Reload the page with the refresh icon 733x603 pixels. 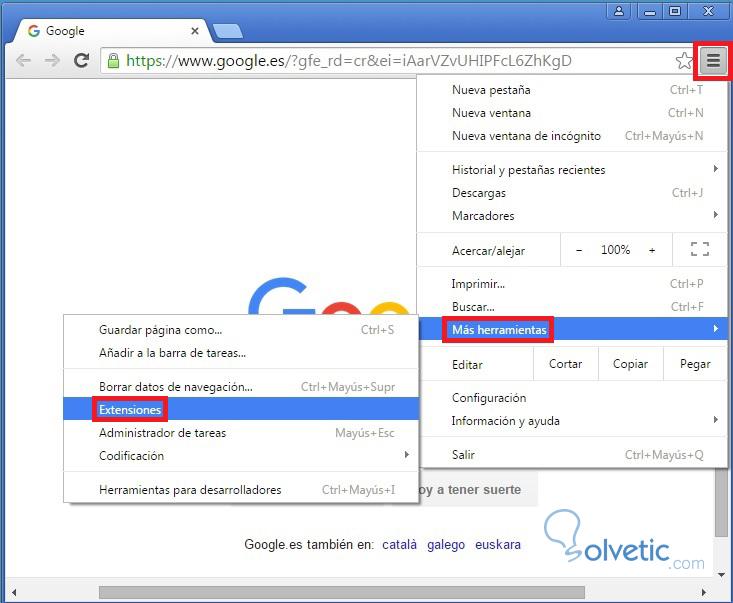click(x=82, y=60)
